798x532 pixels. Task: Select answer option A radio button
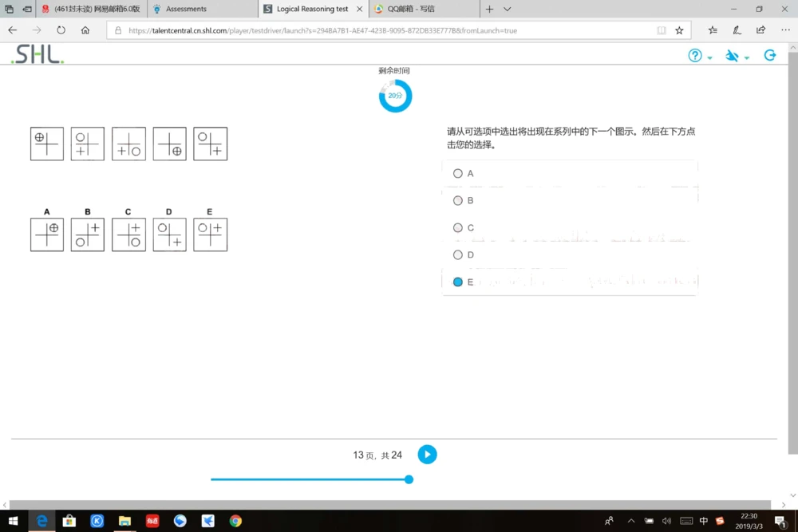458,173
